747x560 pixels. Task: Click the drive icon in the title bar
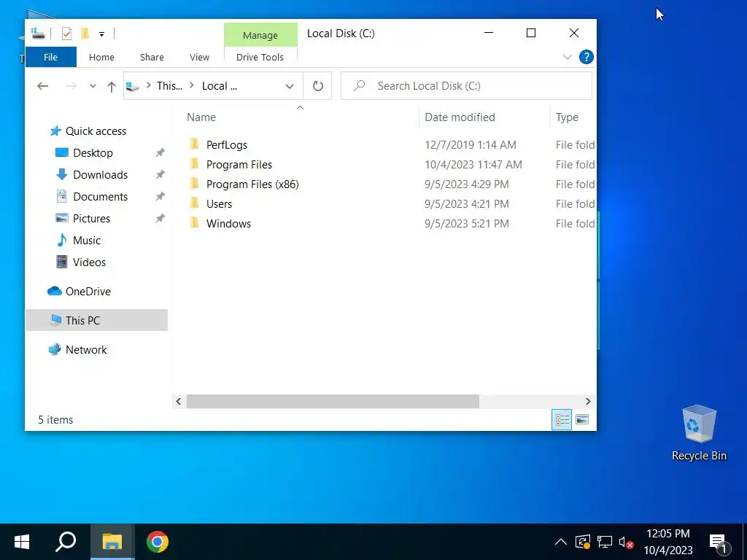[38, 34]
